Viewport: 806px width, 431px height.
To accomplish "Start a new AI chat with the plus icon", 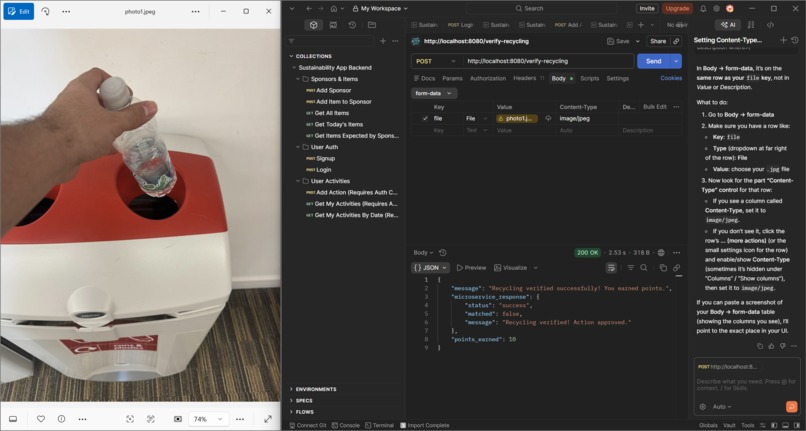I will [783, 40].
